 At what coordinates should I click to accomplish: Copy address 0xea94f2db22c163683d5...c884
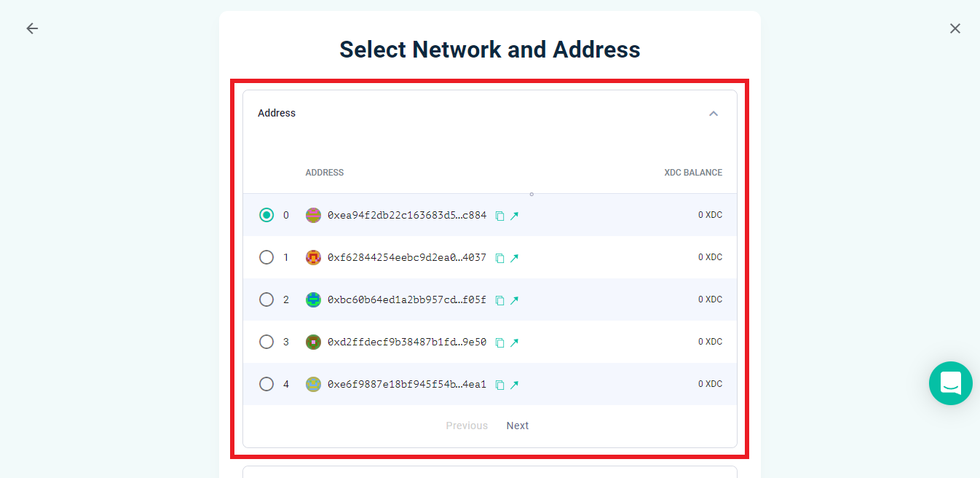point(499,216)
